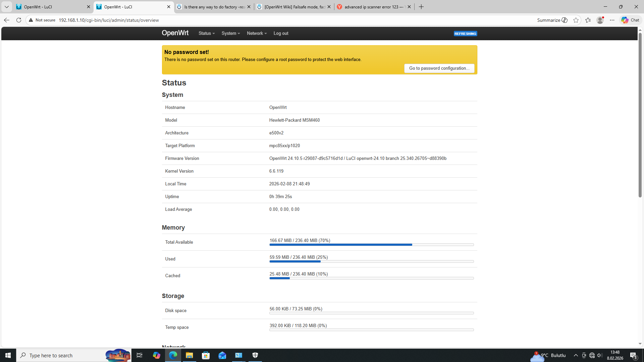
Task: Expand the System menu
Action: [231, 33]
